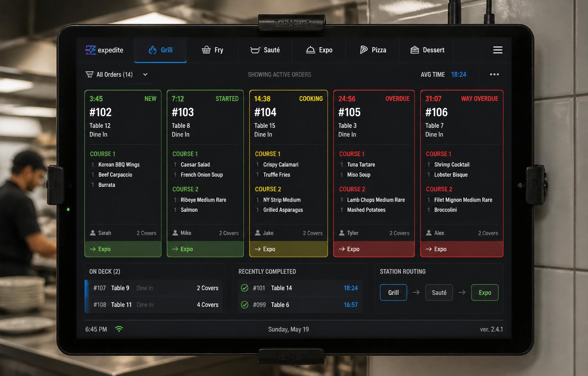Click the Broccolini item
Image resolution: width=588 pixels, height=376 pixels.
pyautogui.click(x=445, y=210)
